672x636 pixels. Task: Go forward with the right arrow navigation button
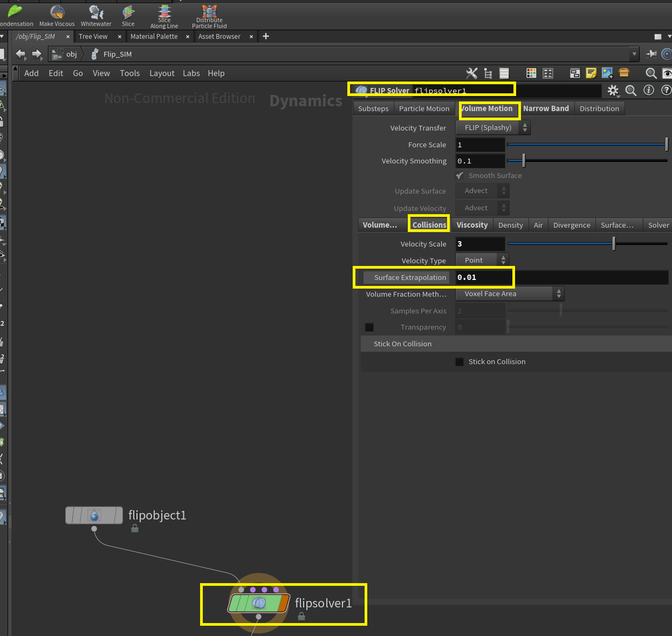[37, 54]
